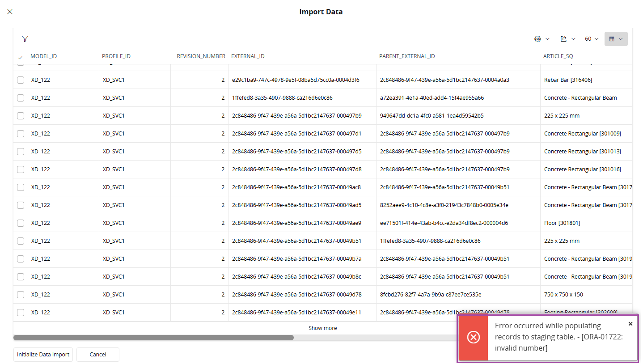The image size is (643, 364).
Task: Select the checkbox for Floor [301801] row
Action: pyautogui.click(x=21, y=223)
